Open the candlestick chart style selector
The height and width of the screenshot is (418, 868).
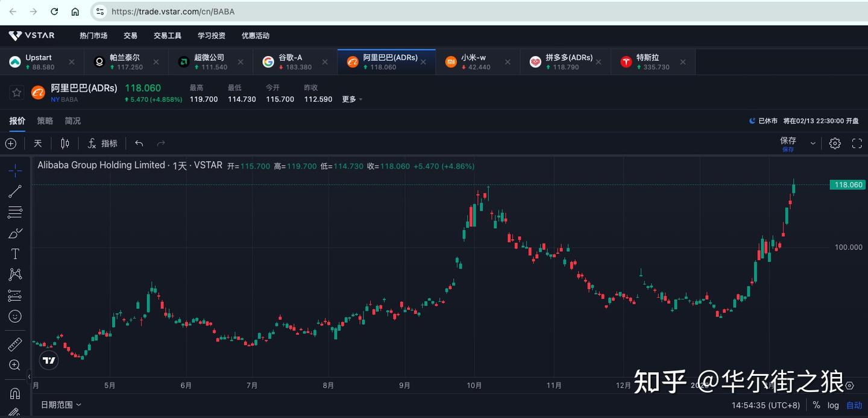pyautogui.click(x=64, y=143)
